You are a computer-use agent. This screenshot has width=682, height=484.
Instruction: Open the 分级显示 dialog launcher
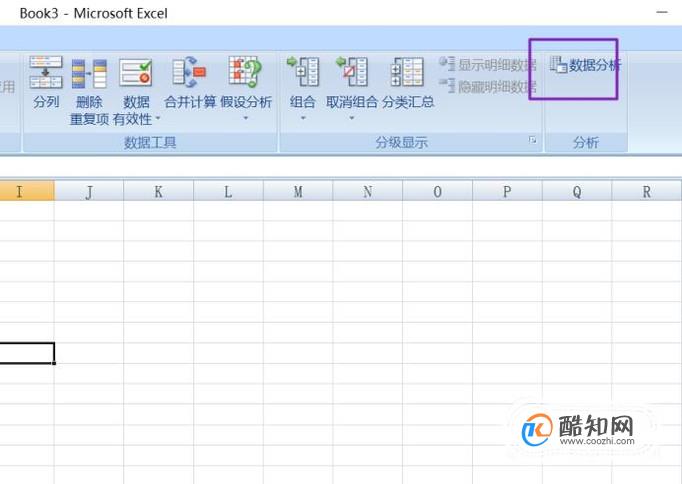(532, 140)
